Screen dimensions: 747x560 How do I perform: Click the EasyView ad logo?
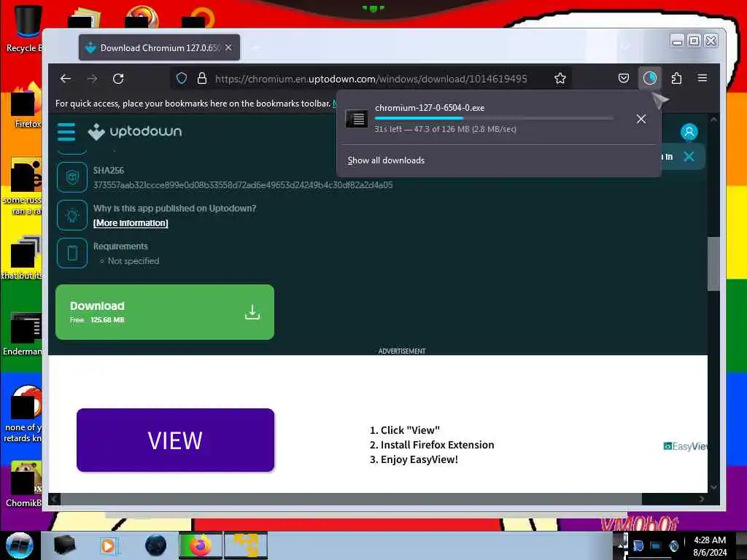pyautogui.click(x=685, y=446)
